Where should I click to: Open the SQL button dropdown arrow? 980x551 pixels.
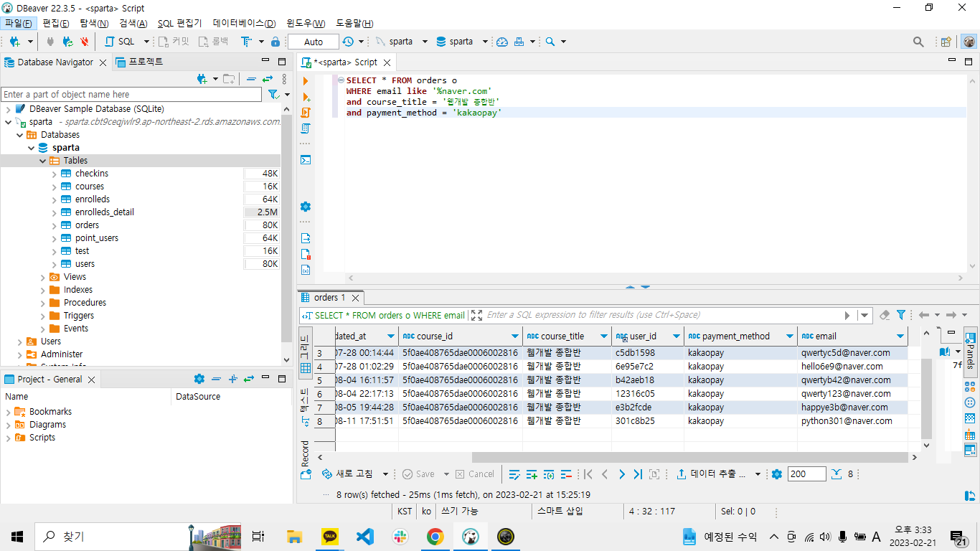tap(146, 42)
